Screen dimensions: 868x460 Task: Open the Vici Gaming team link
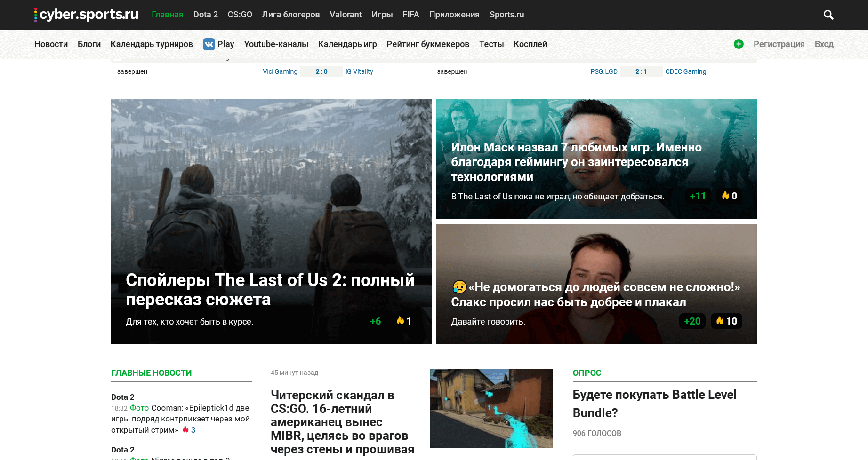point(280,71)
